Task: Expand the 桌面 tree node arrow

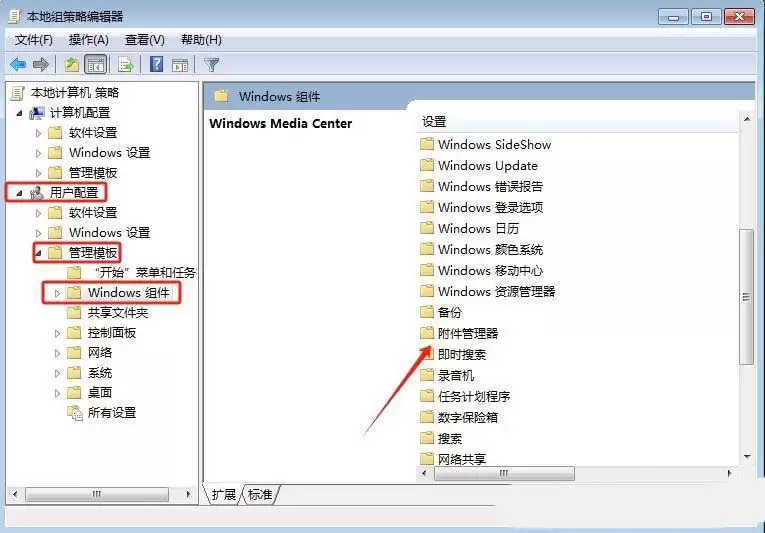Action: coord(57,393)
